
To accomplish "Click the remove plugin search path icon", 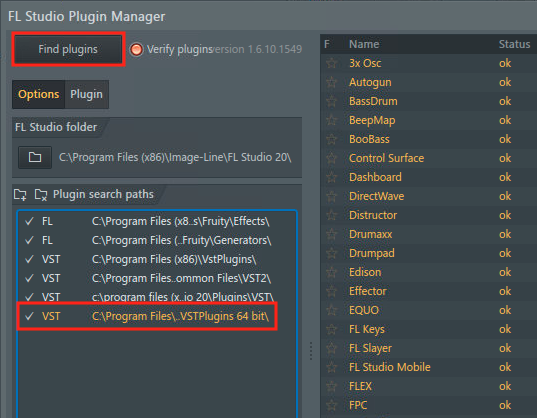I will (41, 194).
